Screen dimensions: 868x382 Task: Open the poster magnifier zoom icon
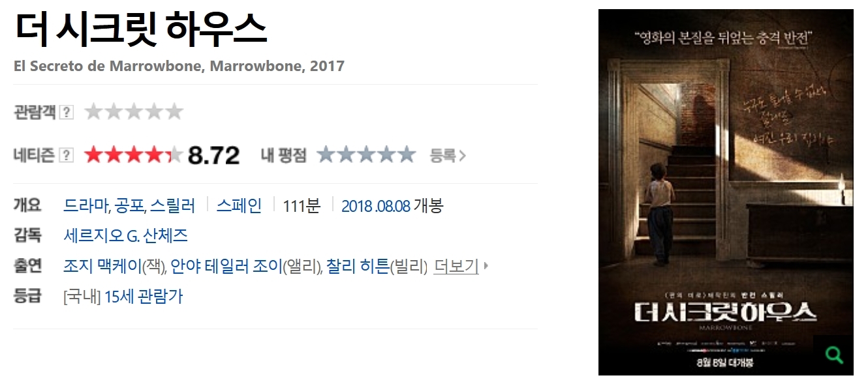click(x=834, y=355)
